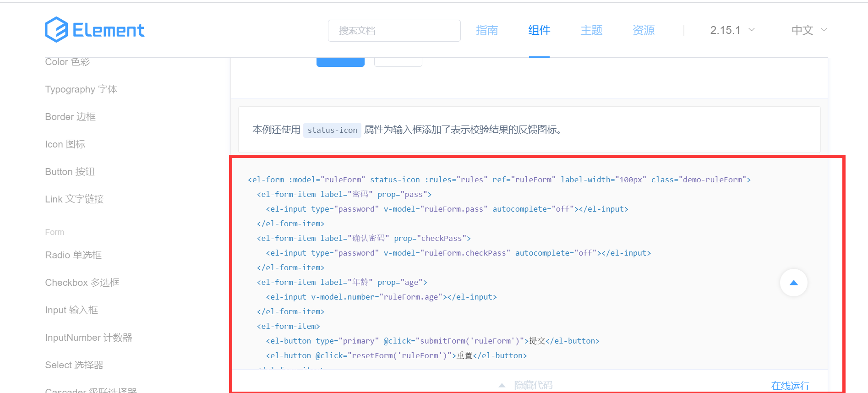Open the 中文 language dropdown
Viewport: 868px width, 393px height.
(x=809, y=30)
